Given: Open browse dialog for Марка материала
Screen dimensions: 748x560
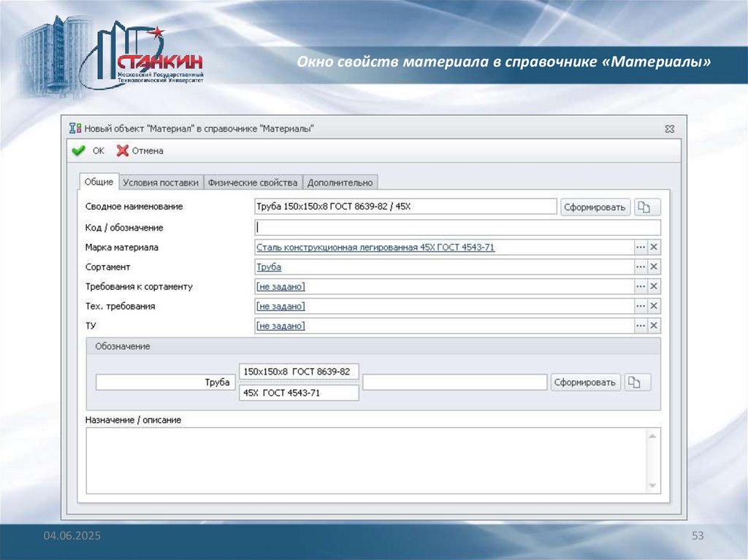Looking at the screenshot, I should 640,247.
